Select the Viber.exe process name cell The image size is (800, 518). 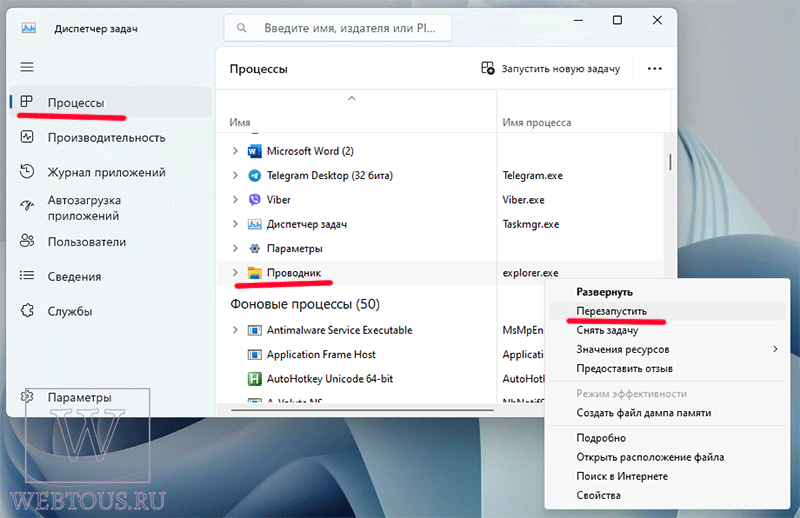click(x=523, y=200)
